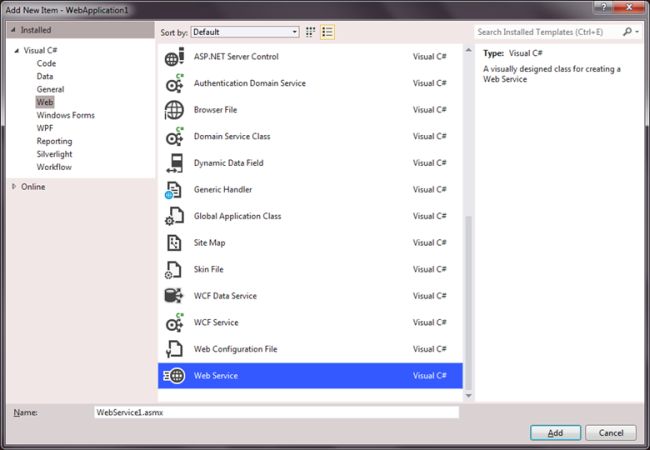Screen dimensions: 650x450
Task: Select the General category
Action: coord(50,89)
